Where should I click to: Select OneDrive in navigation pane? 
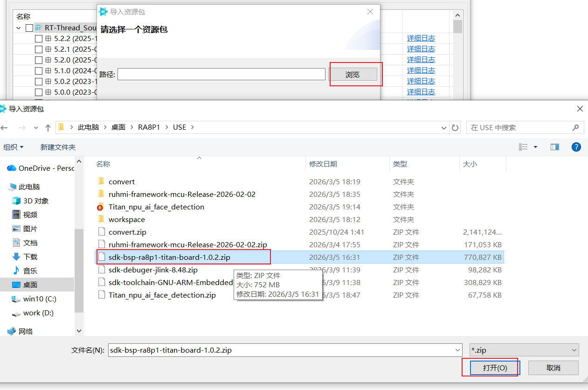point(41,168)
